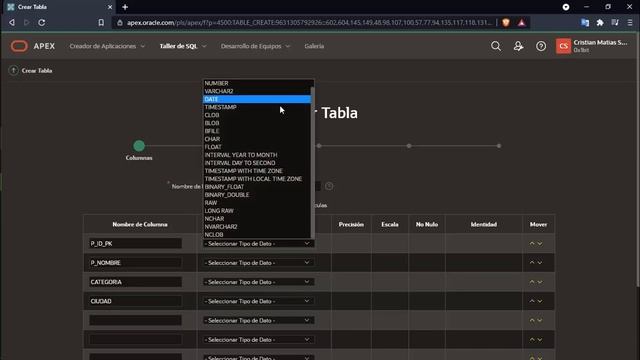Move P_ID_PK row up arrow
Viewport: 640px width, 360px height.
point(532,243)
